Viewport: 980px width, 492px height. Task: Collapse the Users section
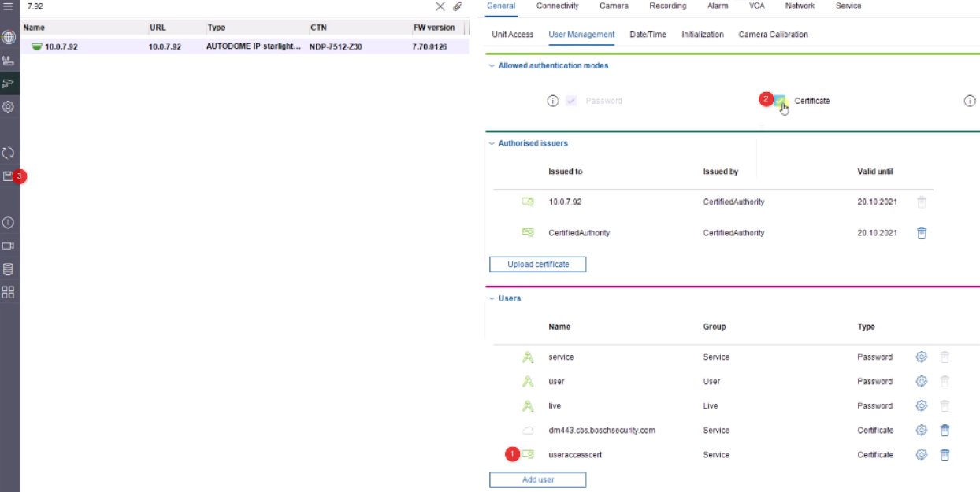coord(492,299)
